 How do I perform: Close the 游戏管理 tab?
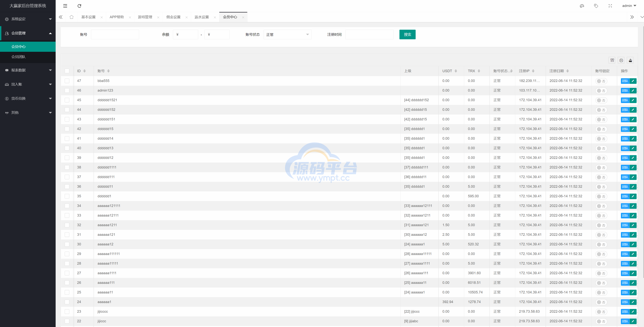(x=158, y=17)
